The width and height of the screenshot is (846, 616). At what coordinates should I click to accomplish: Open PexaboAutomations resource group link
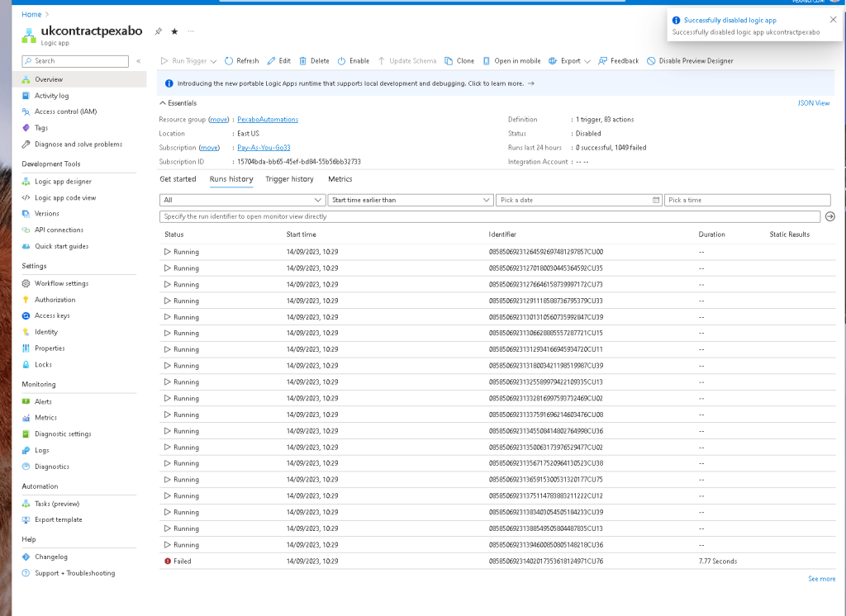tap(268, 119)
